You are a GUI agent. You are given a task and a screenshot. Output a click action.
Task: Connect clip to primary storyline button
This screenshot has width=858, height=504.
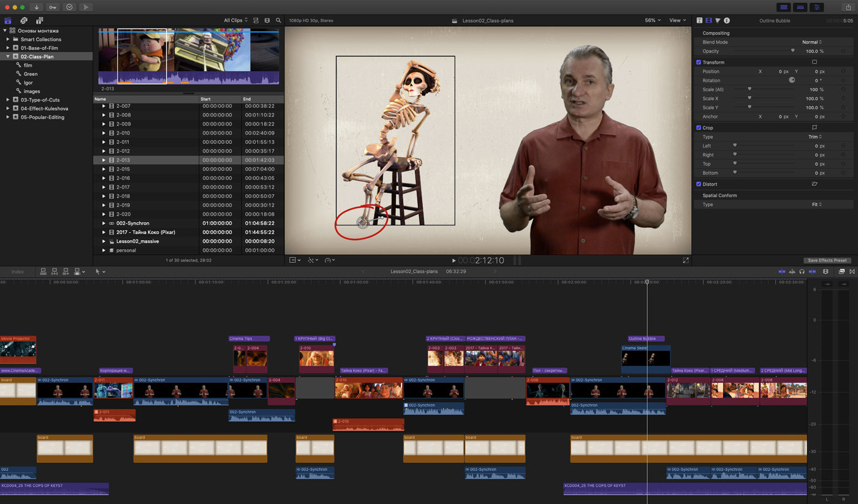click(44, 271)
